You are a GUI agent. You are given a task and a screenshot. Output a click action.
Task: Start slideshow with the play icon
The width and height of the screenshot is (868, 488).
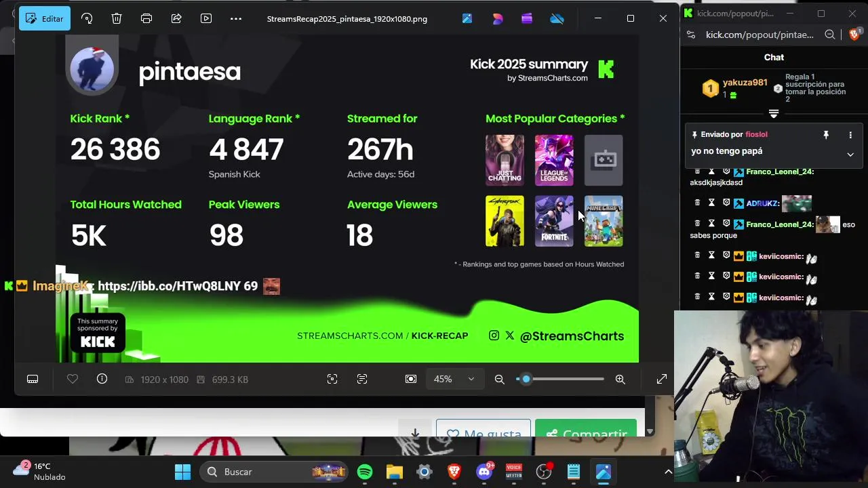click(x=206, y=18)
